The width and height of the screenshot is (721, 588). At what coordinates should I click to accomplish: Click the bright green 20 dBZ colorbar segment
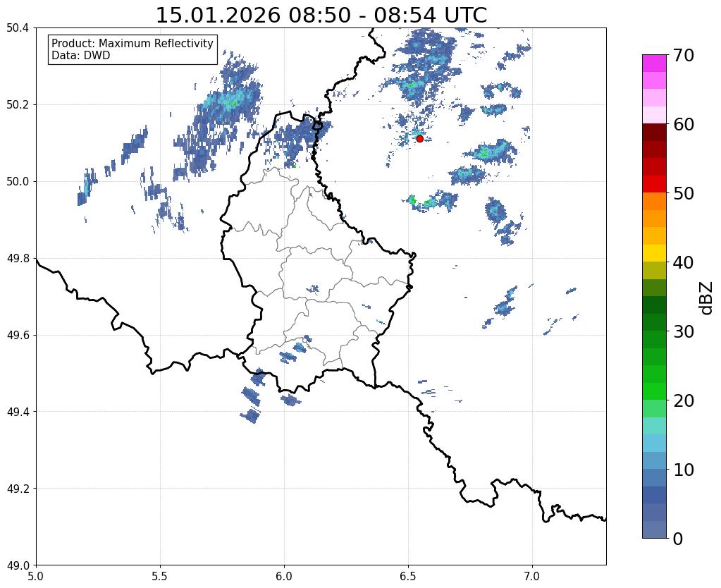point(654,391)
